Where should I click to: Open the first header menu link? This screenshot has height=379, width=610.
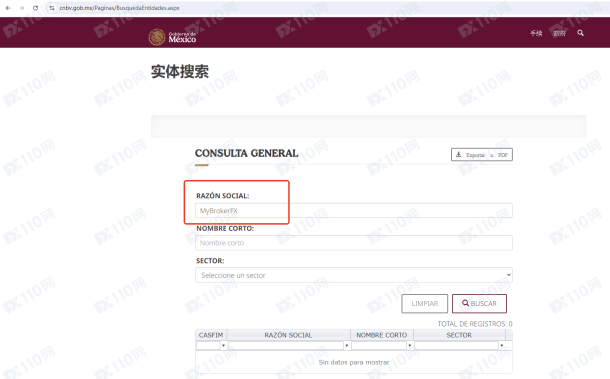536,33
